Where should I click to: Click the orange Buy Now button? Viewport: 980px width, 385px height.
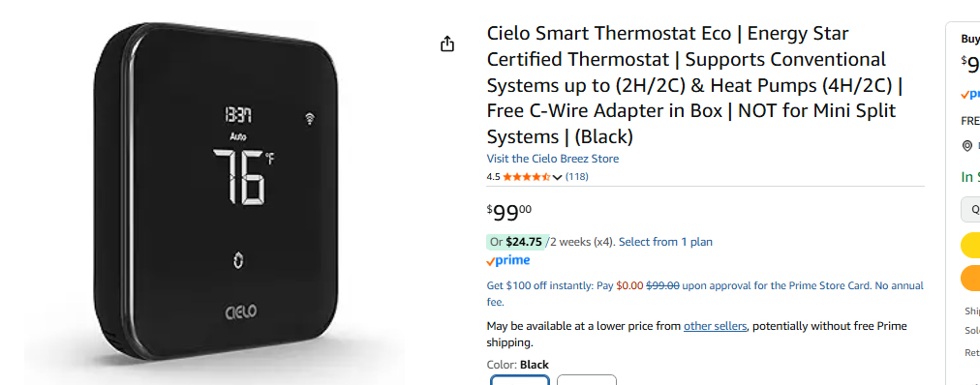(970, 278)
